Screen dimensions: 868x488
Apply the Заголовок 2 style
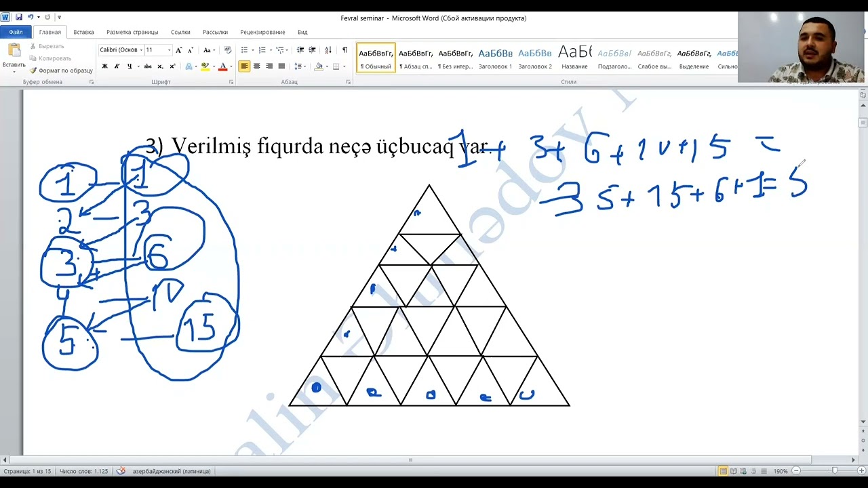535,58
